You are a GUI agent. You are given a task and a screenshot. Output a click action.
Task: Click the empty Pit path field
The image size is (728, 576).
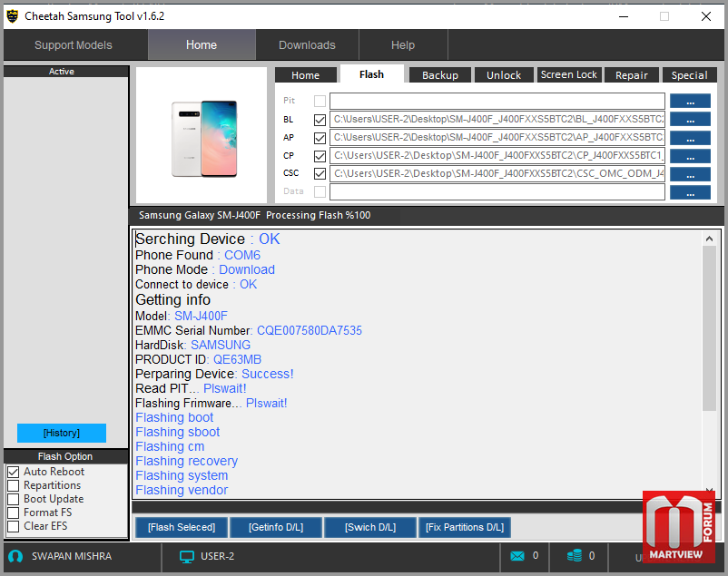click(x=497, y=101)
